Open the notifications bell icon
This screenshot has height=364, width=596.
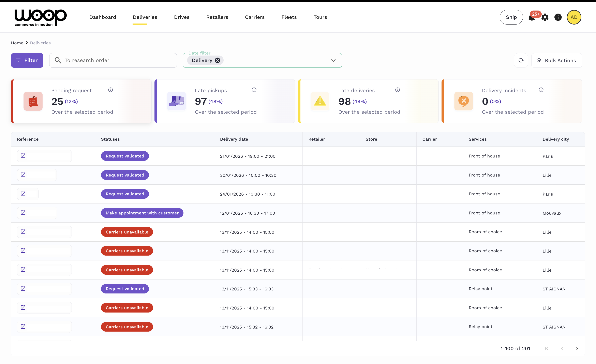(x=531, y=18)
